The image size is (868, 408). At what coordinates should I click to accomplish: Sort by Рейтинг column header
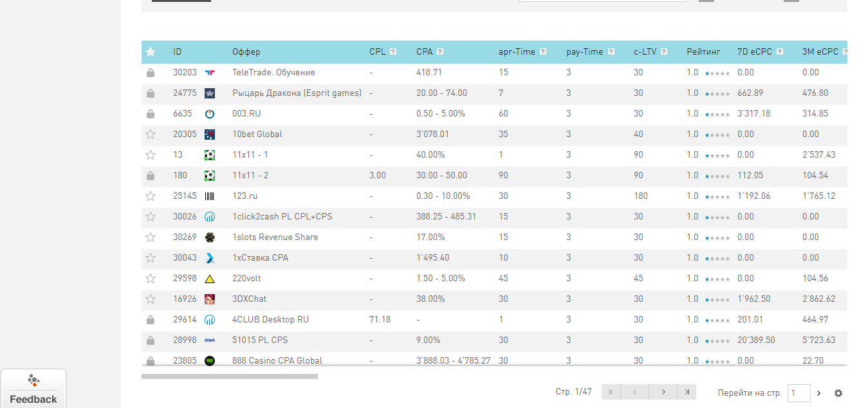coord(703,52)
